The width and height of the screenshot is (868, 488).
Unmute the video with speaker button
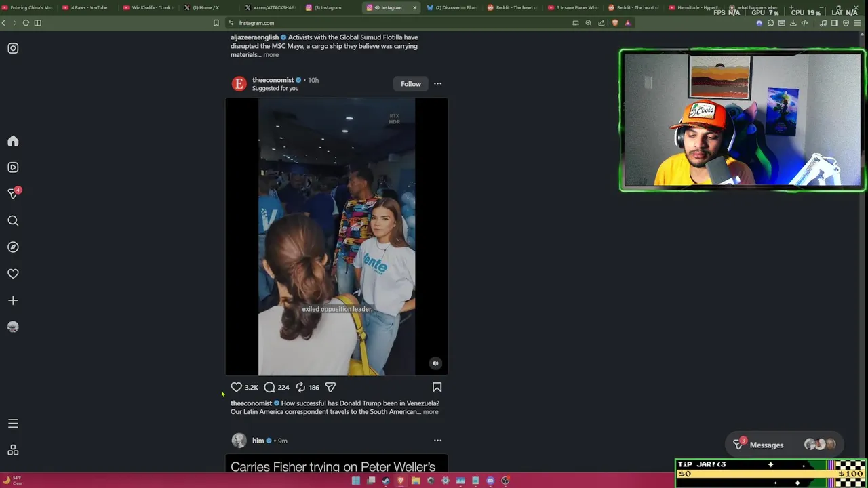(x=435, y=363)
